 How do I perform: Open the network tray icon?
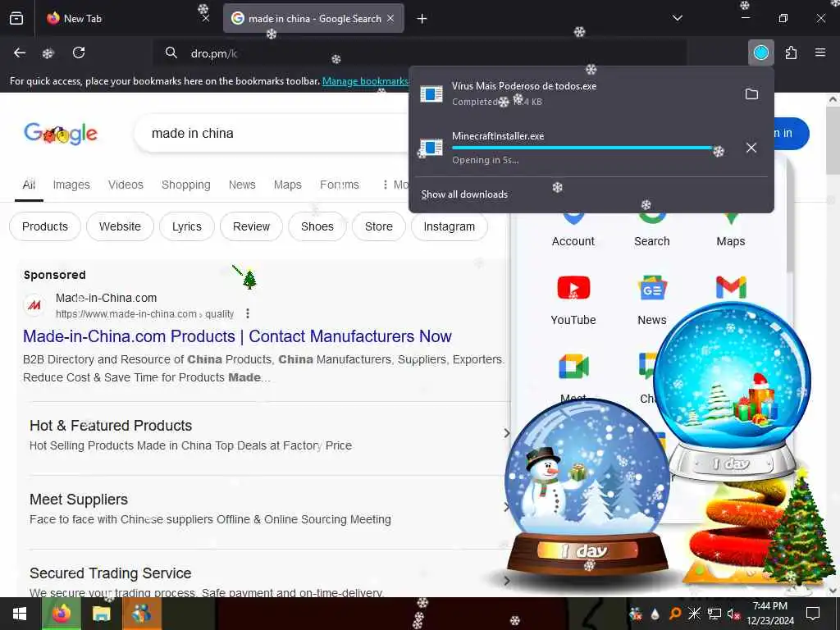714,614
